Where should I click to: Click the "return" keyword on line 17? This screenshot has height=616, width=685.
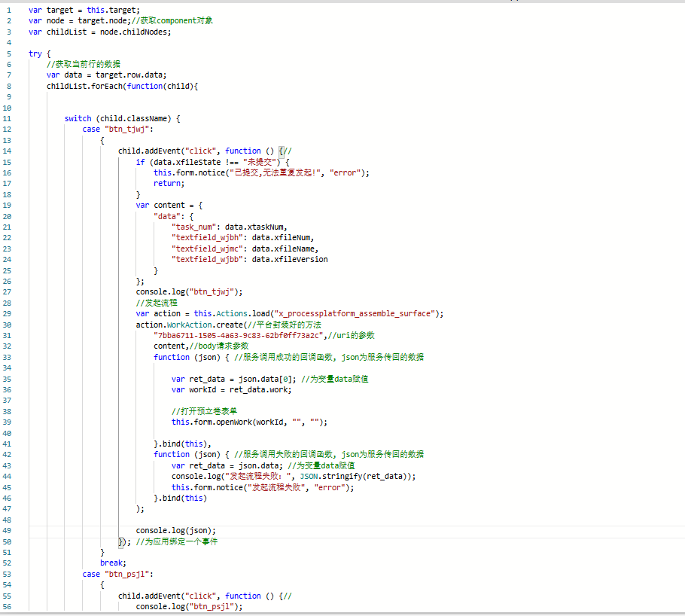167,183
